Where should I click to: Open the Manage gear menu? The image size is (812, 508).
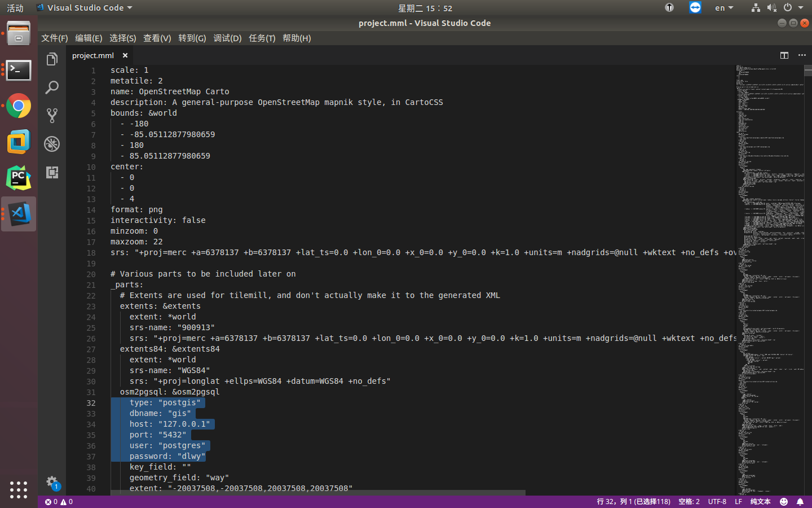(x=52, y=481)
